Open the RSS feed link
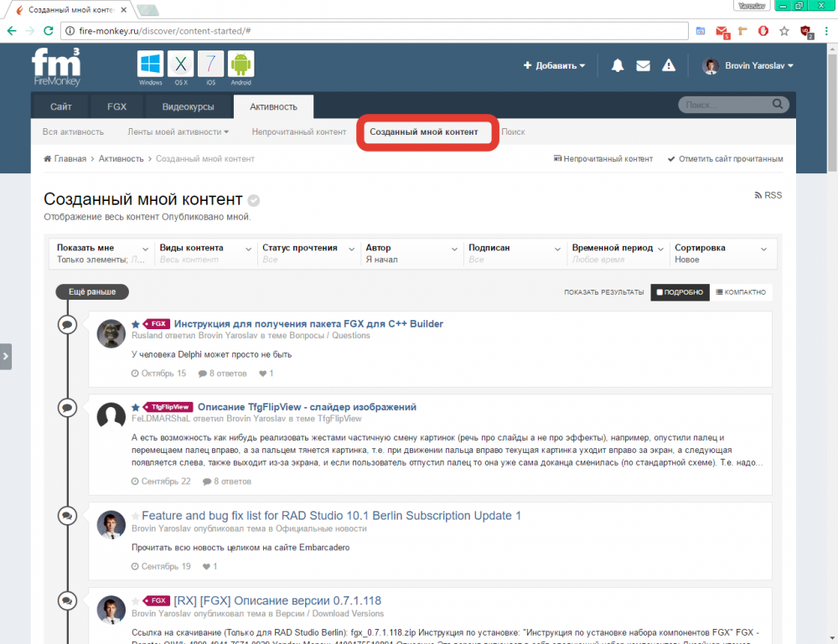The image size is (838, 644). [x=768, y=195]
